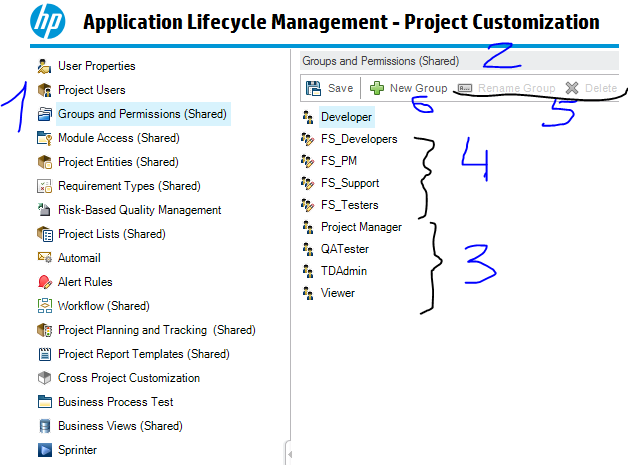628x465 pixels.
Task: Select the FS_Developers group
Action: coord(358,139)
